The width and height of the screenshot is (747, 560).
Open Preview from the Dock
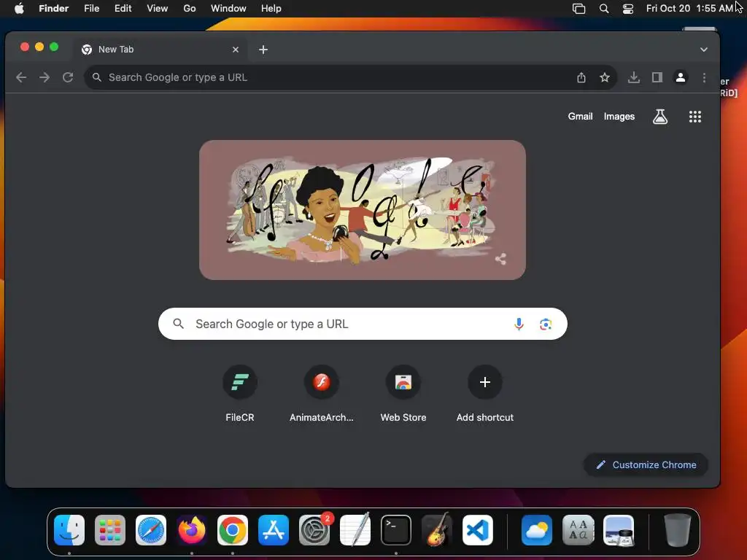pos(619,530)
